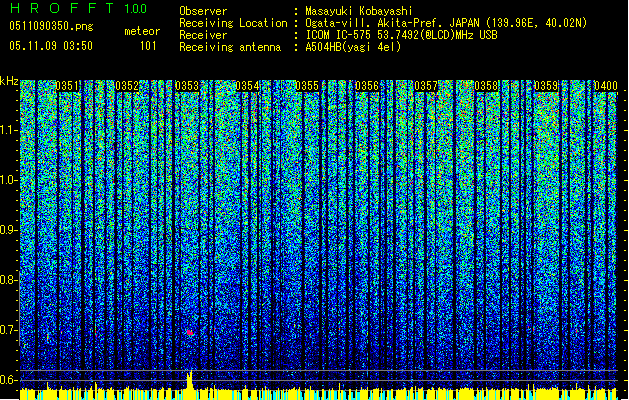
Task: Select the file name 0511090350.png
Action: [51, 27]
